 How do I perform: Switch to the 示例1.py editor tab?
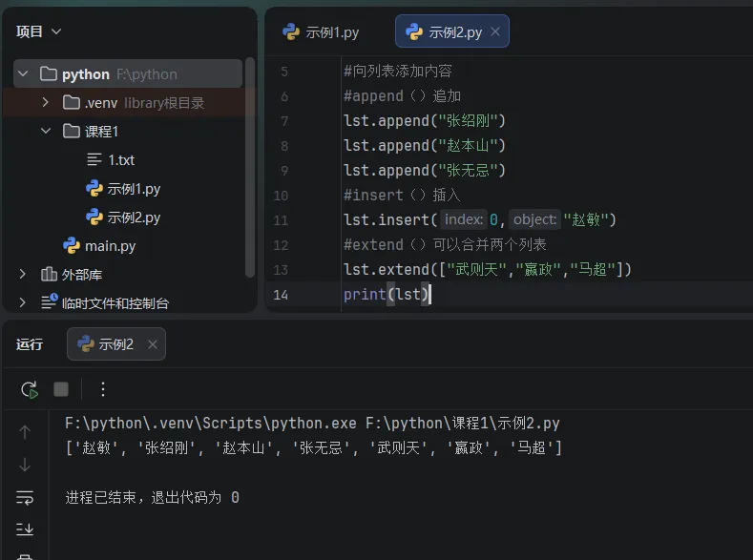321,32
